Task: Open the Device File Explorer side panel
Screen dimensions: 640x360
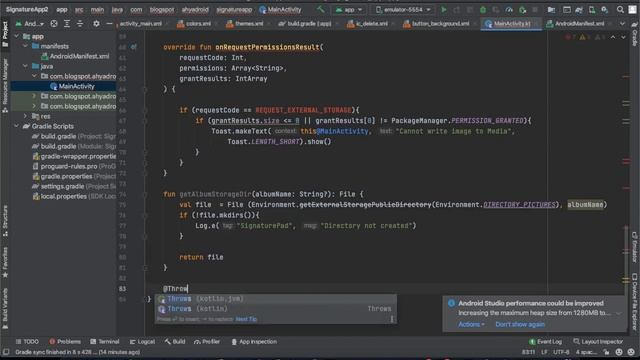Action: click(635, 301)
